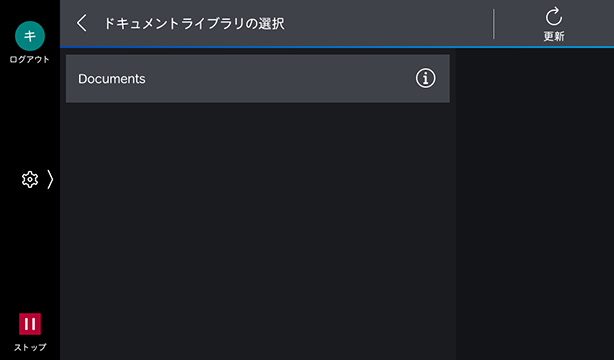This screenshot has height=360, width=614.
Task: Show info for the Documents library
Action: (x=425, y=78)
